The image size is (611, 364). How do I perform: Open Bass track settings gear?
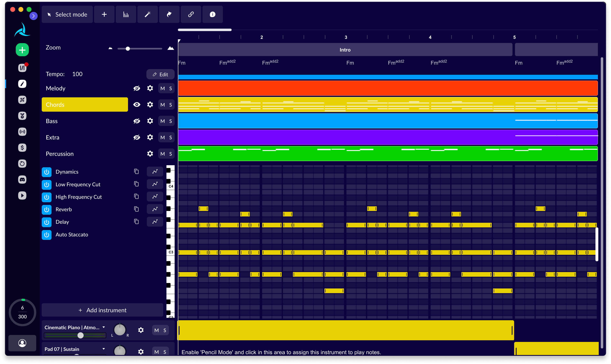pyautogui.click(x=150, y=121)
